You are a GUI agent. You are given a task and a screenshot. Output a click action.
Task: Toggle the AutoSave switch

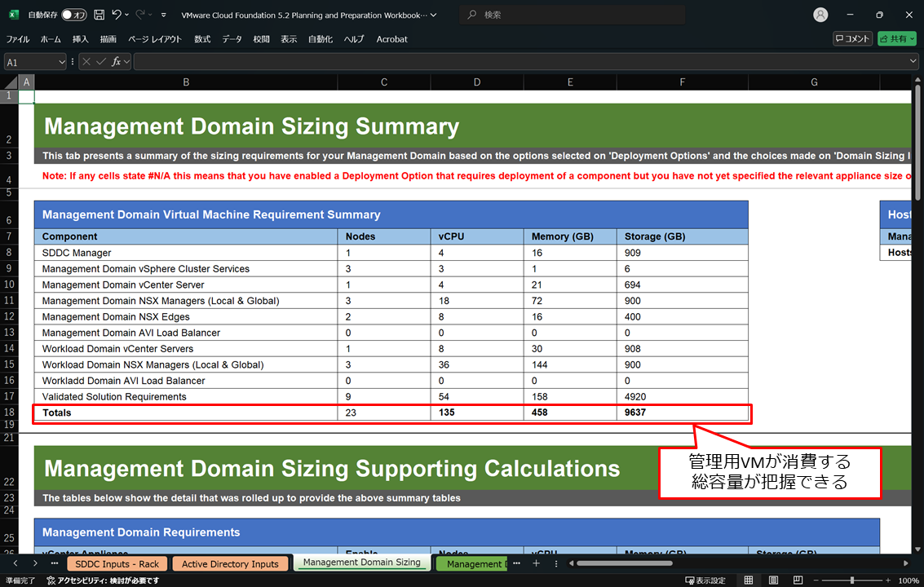74,15
